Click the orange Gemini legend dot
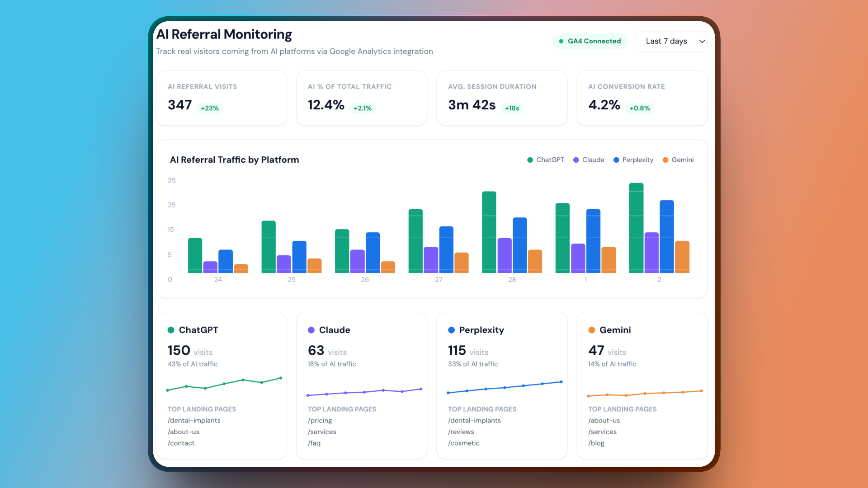The height and width of the screenshot is (488, 868). 665,160
